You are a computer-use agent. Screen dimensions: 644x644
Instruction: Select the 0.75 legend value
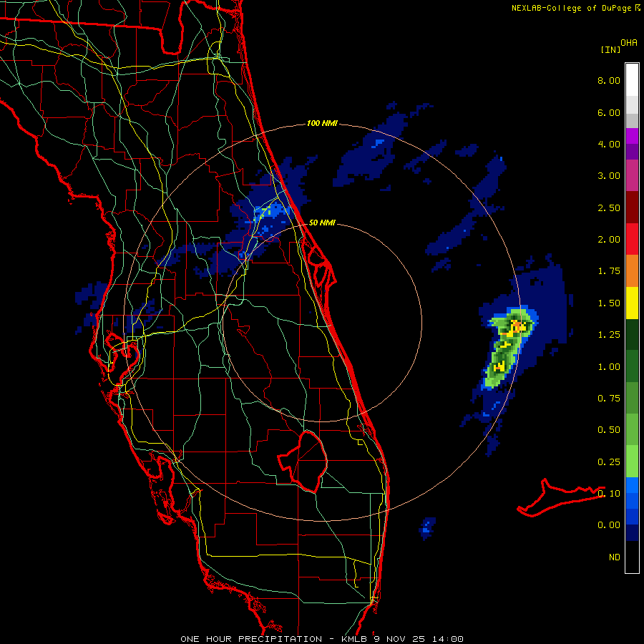pos(609,399)
